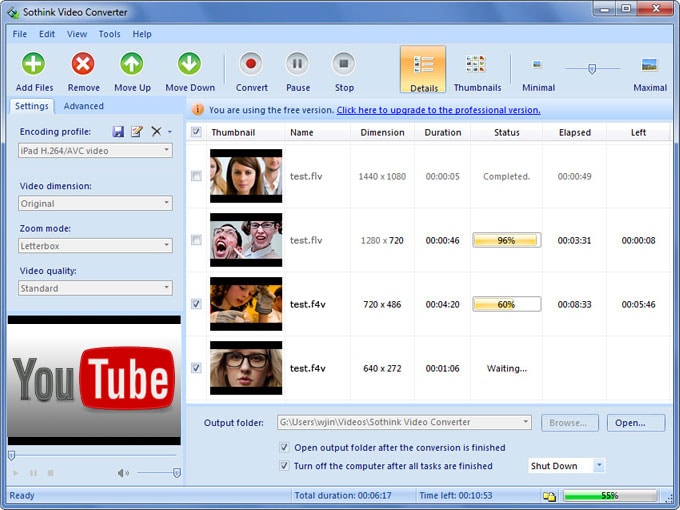Click the Browse... button

[x=569, y=422]
